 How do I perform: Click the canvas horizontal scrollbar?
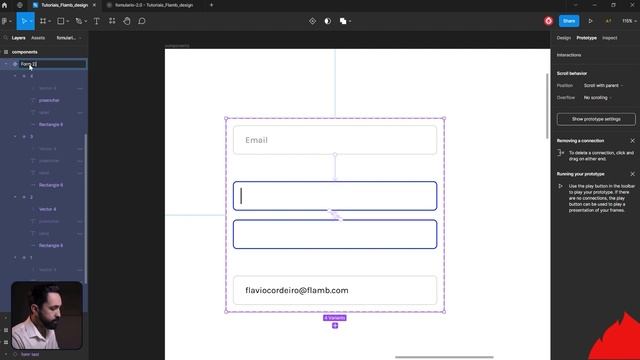click(x=444, y=357)
